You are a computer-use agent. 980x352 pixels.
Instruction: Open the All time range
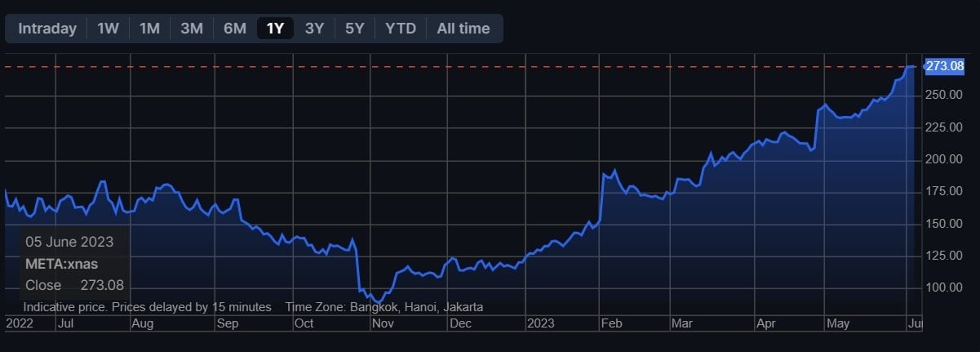pos(463,29)
